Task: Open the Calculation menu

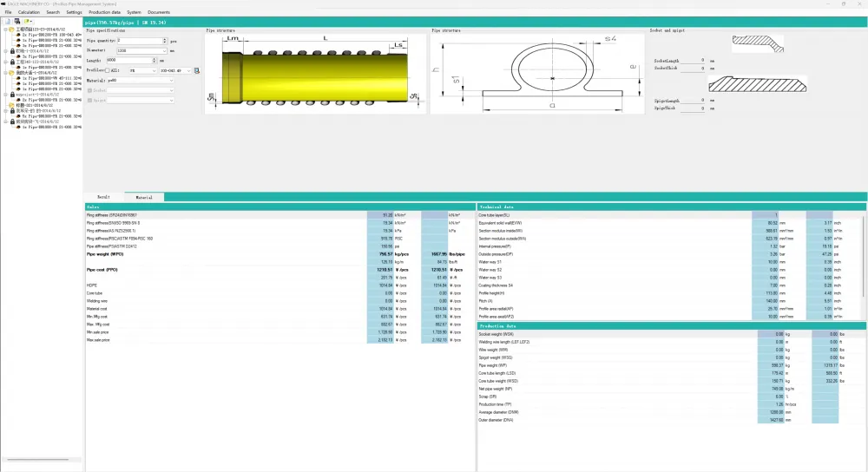Action: 29,12
